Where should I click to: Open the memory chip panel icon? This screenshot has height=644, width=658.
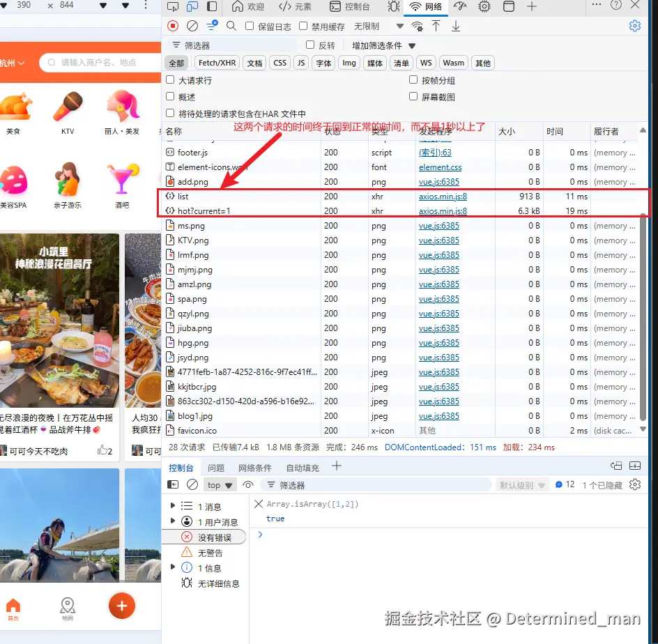pyautogui.click(x=484, y=7)
